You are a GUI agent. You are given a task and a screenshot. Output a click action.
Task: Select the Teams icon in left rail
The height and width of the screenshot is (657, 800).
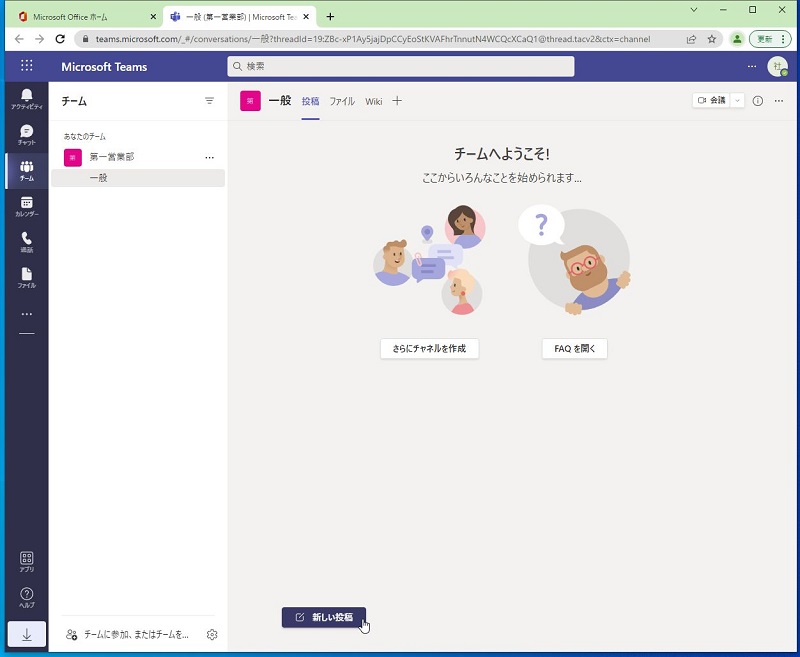point(27,171)
